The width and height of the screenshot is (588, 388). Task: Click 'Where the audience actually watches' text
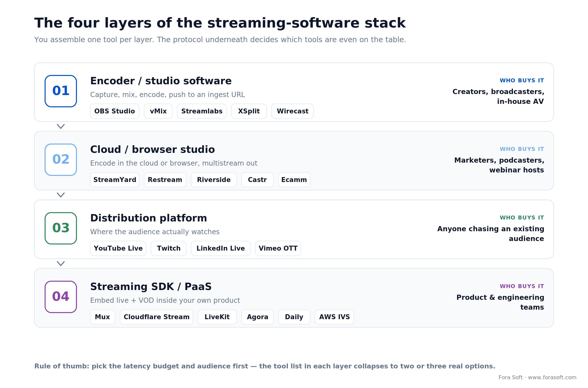coord(155,232)
